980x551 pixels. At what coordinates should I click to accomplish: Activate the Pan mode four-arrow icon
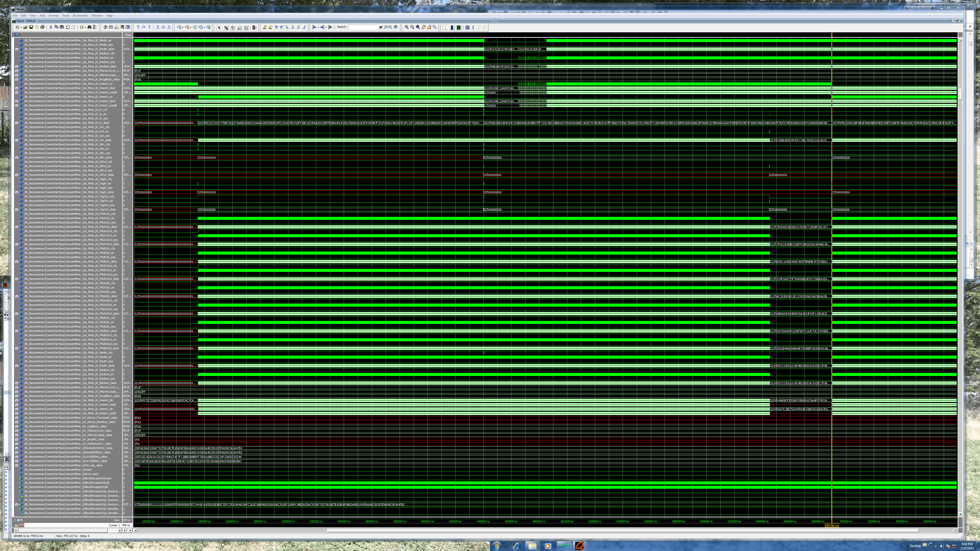[232, 27]
